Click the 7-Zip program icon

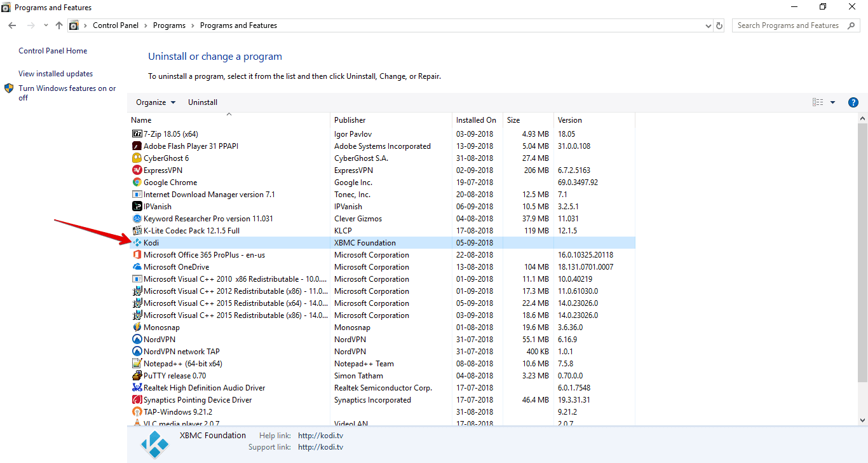[x=137, y=134]
